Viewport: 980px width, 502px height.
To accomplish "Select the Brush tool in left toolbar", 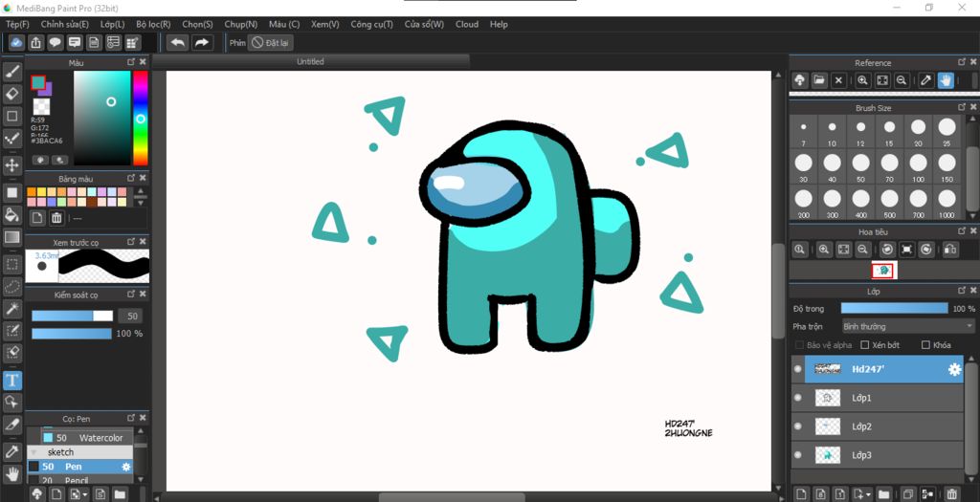I will tap(11, 72).
